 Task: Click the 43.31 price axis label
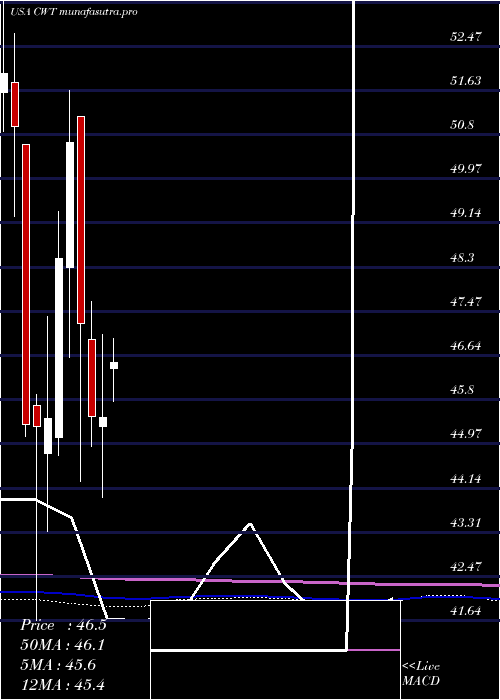click(x=466, y=522)
